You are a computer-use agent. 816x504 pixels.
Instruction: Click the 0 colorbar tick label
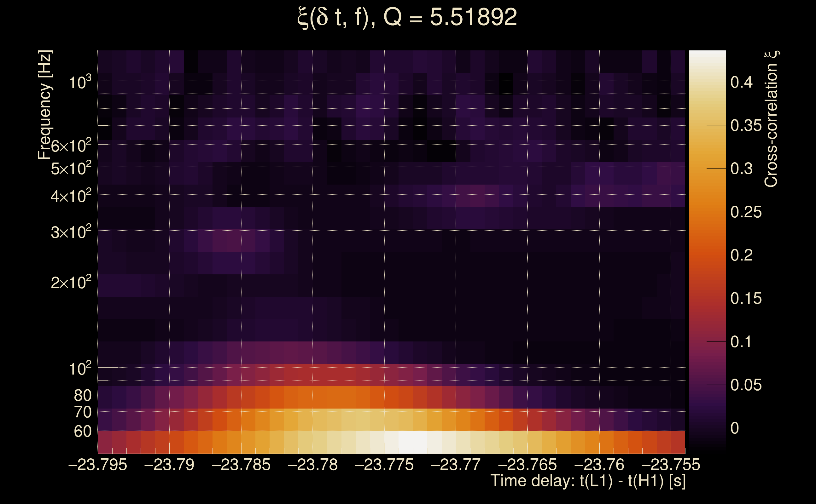click(x=735, y=428)
